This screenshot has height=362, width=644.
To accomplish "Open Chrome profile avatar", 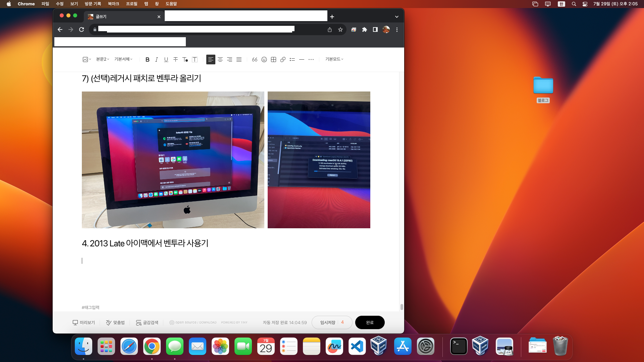I will coord(386,29).
